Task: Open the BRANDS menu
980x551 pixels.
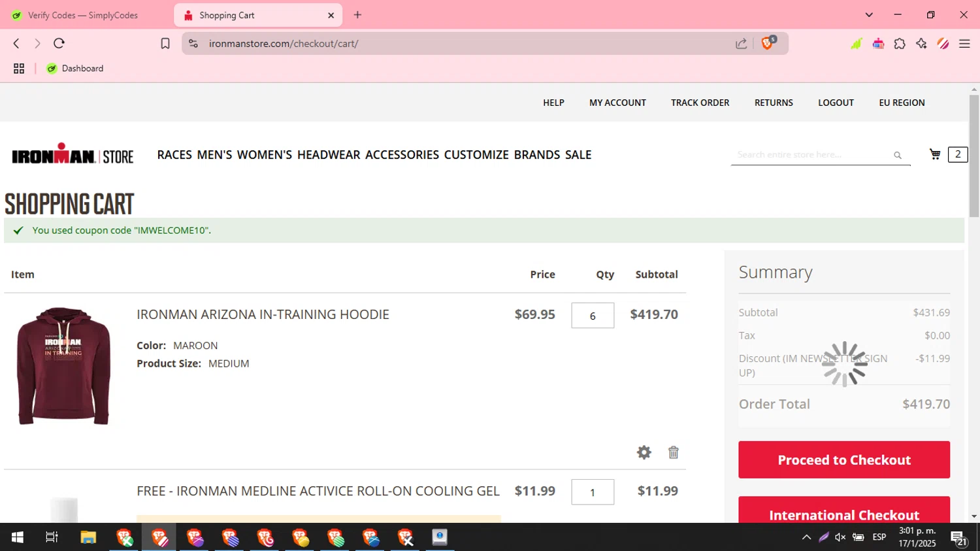Action: coord(537,155)
